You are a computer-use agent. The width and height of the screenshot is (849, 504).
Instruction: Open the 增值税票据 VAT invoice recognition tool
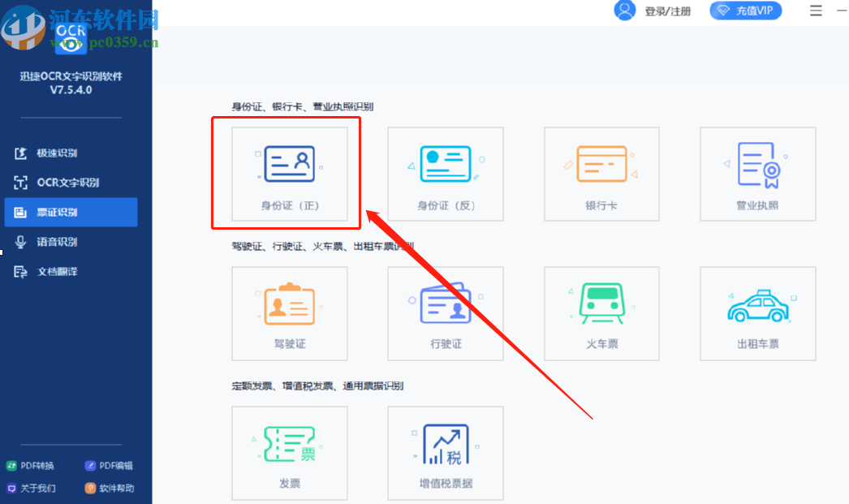click(x=445, y=453)
